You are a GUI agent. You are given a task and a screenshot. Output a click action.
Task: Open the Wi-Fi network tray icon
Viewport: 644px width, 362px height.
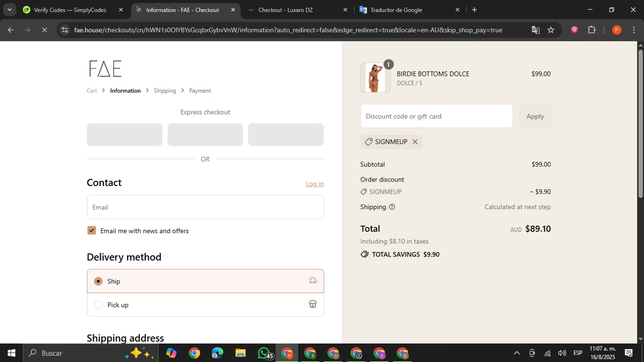coord(547,353)
